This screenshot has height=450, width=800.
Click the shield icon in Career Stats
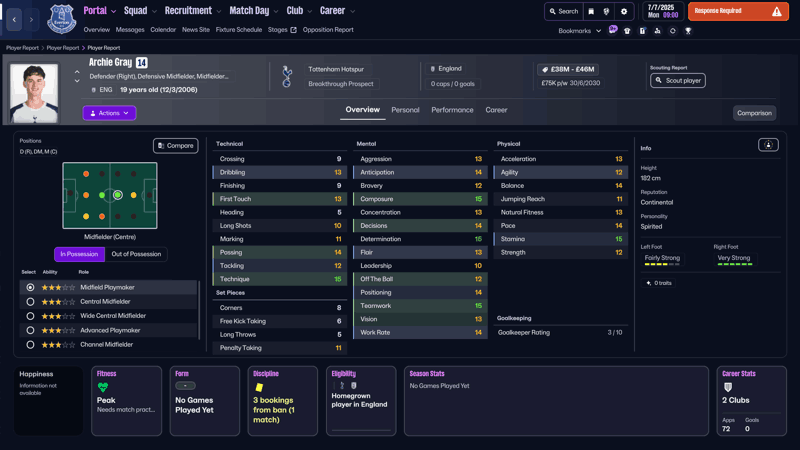728,387
